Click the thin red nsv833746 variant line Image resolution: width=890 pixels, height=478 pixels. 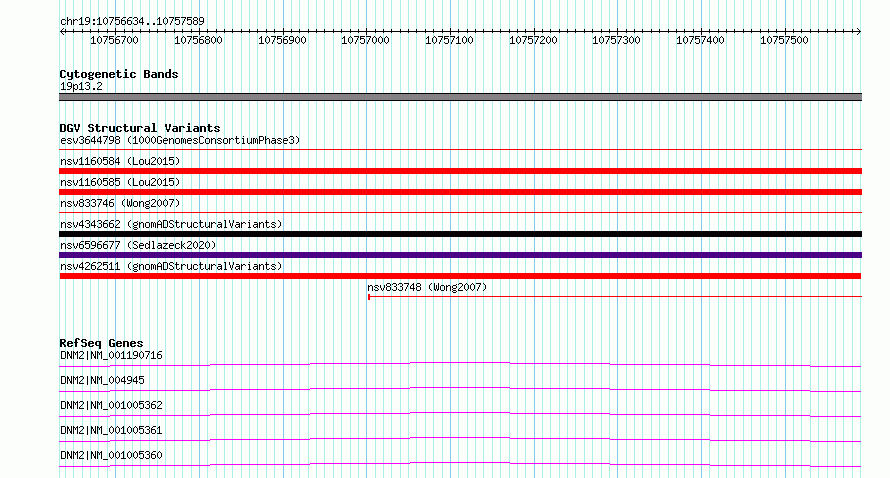pos(460,213)
